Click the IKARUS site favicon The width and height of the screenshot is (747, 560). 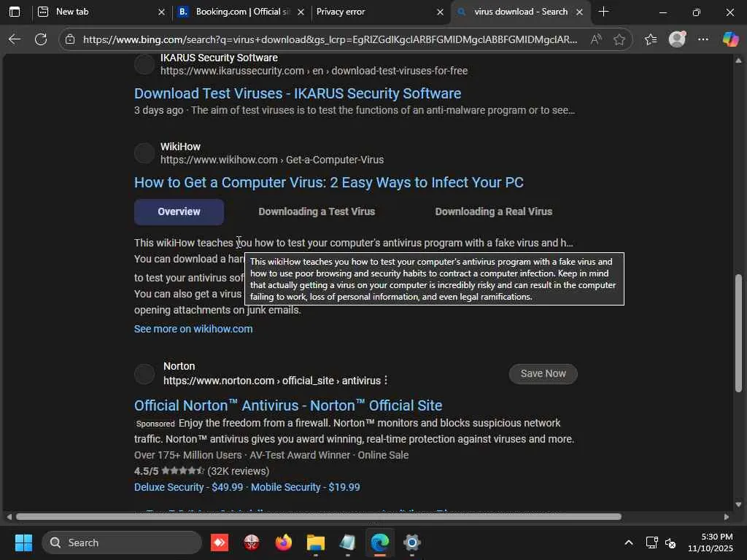pyautogui.click(x=144, y=64)
